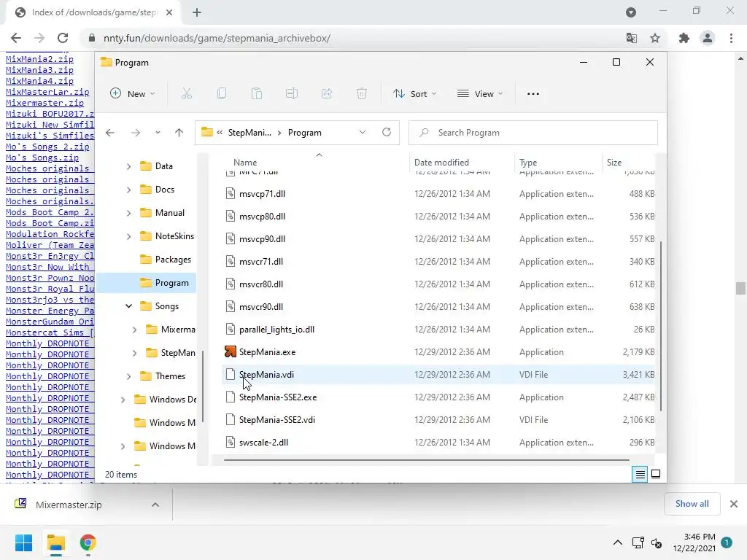The height and width of the screenshot is (560, 747).
Task: Click the Paste clipboard icon in Explorer
Action: [257, 94]
